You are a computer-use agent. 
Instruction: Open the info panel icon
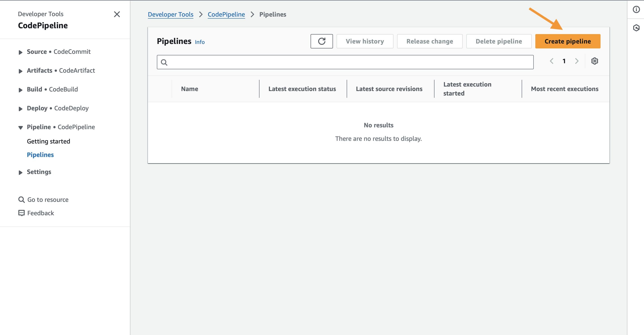(636, 9)
